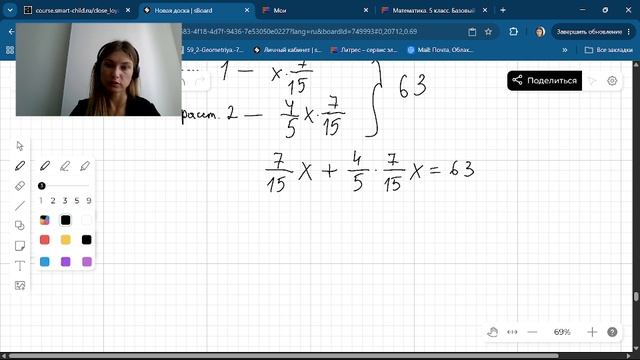This screenshot has width=640, height=360.
Task: Switch to course.smart-child.ru tab
Action: [x=77, y=10]
